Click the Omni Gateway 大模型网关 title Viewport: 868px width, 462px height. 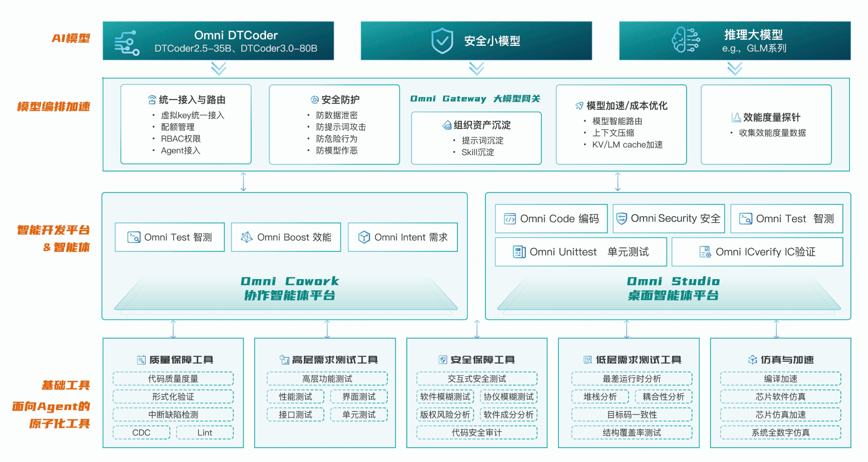[x=475, y=99]
